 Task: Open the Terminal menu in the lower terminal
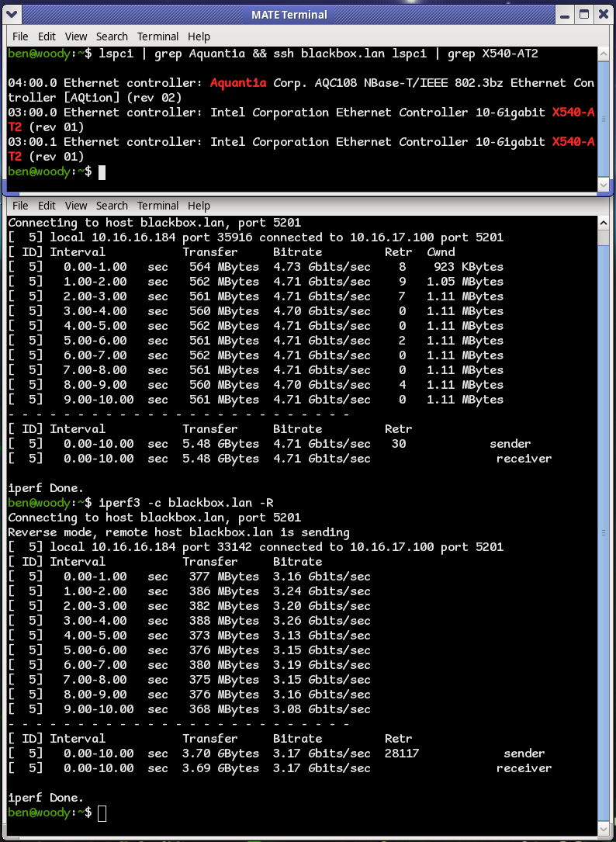pos(157,206)
